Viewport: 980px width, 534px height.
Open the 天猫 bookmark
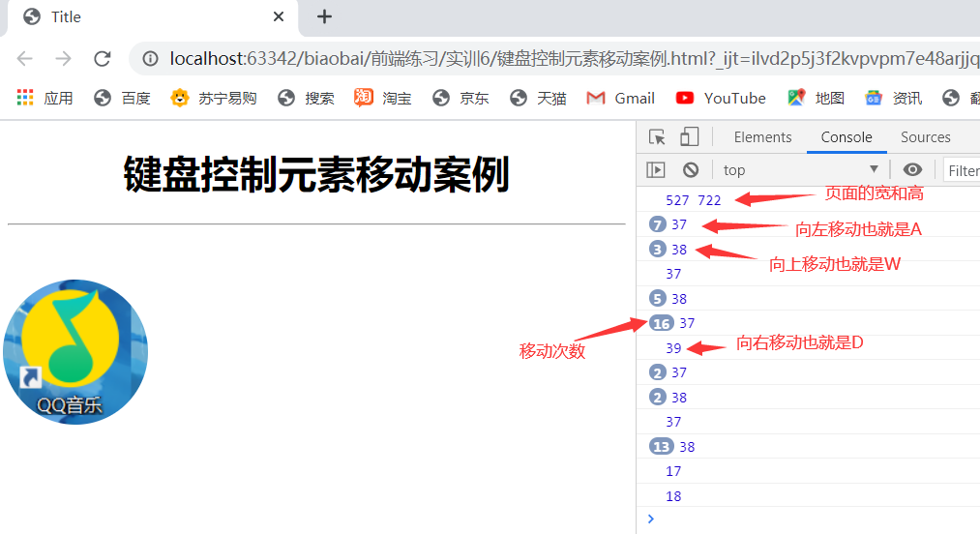538,98
